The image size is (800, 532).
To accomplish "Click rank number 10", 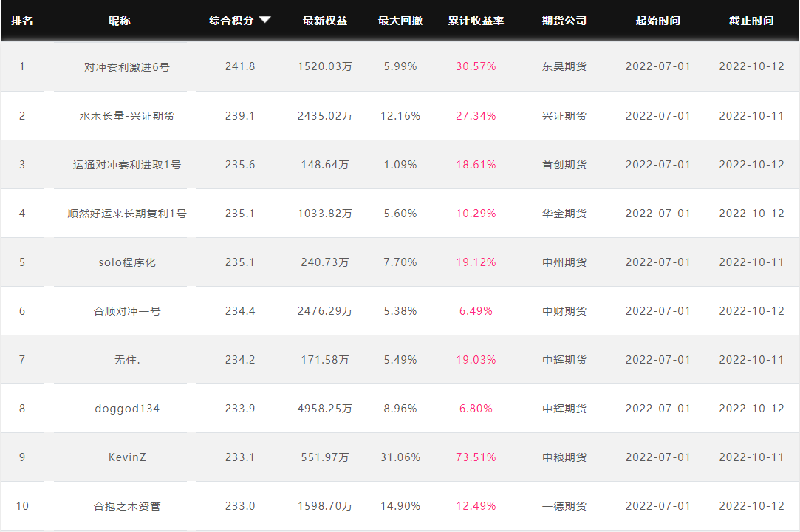I will point(22,506).
